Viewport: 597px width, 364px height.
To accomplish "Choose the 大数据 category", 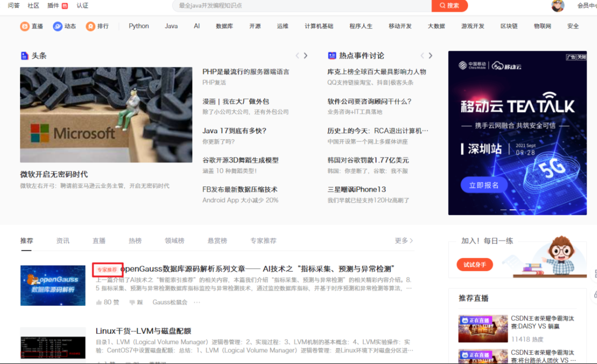I will [436, 26].
